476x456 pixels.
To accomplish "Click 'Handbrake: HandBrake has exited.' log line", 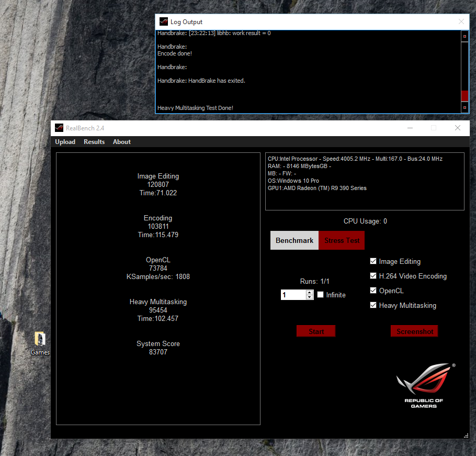I will pyautogui.click(x=201, y=81).
